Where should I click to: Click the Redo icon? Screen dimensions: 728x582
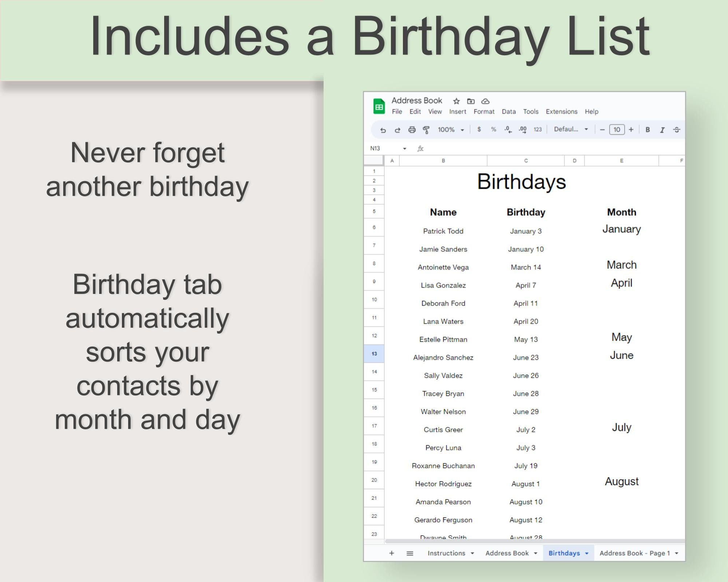(x=397, y=130)
